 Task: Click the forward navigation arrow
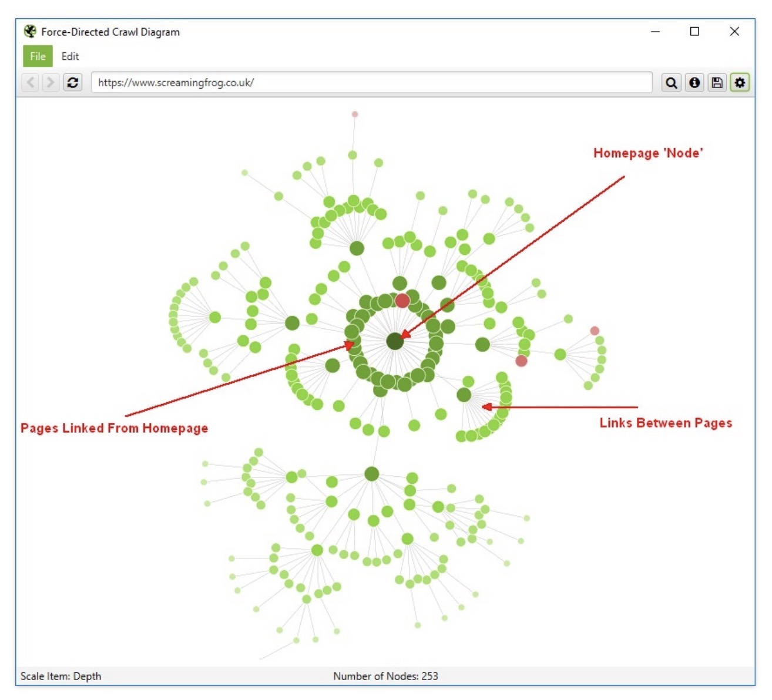[x=51, y=83]
